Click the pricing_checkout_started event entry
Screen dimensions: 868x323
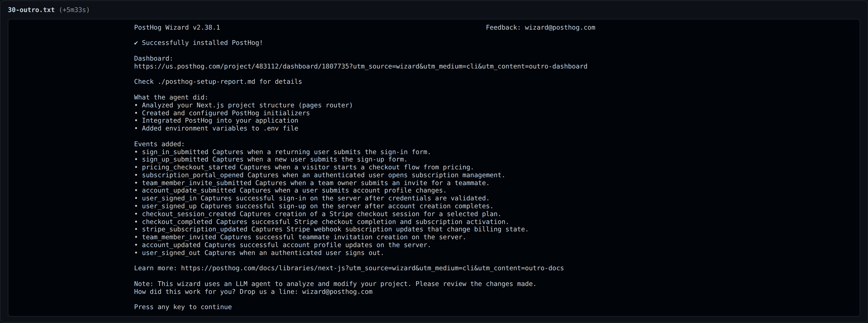coord(304,167)
